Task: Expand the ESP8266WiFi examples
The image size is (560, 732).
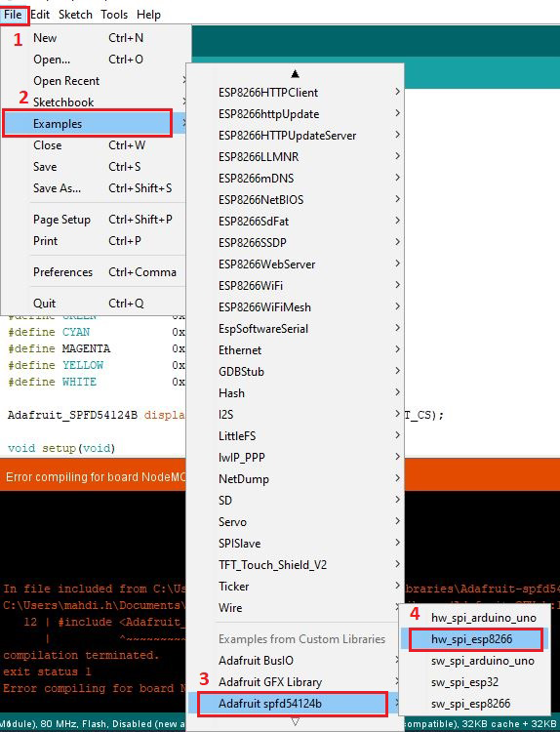Action: (x=295, y=286)
